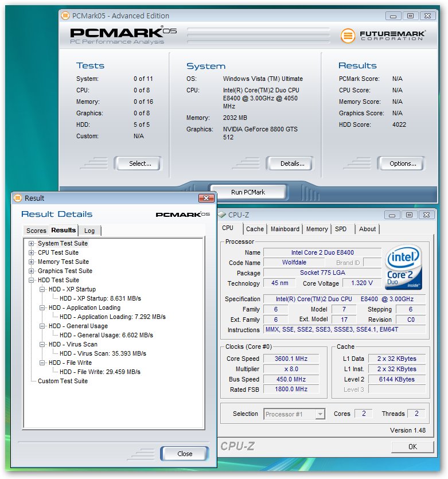Click the Level 2 cache value '6144 KBytes'

click(397, 379)
